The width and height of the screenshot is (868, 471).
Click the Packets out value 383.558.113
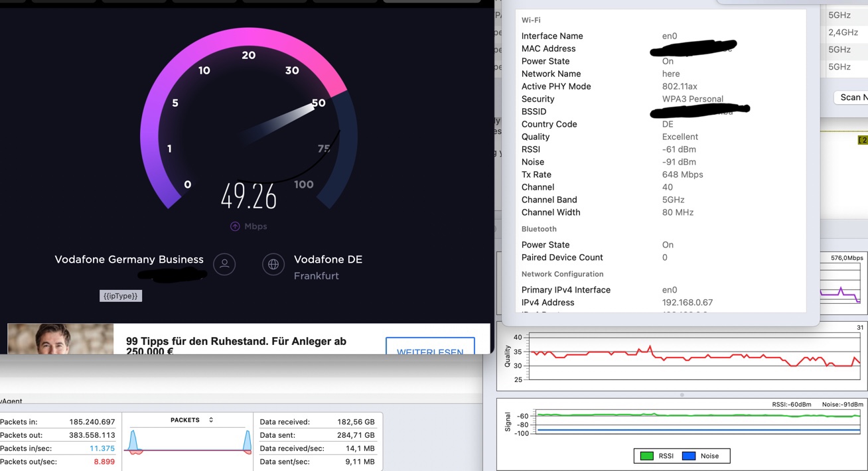92,435
